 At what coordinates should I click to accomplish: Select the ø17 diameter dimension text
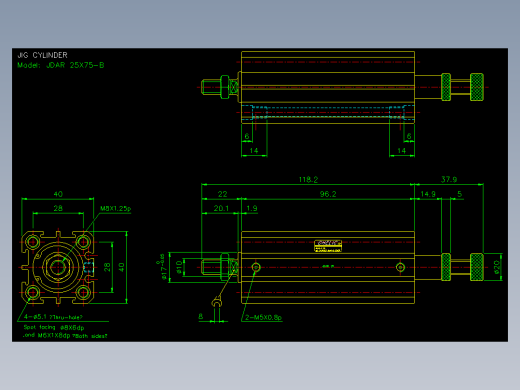click(x=163, y=267)
